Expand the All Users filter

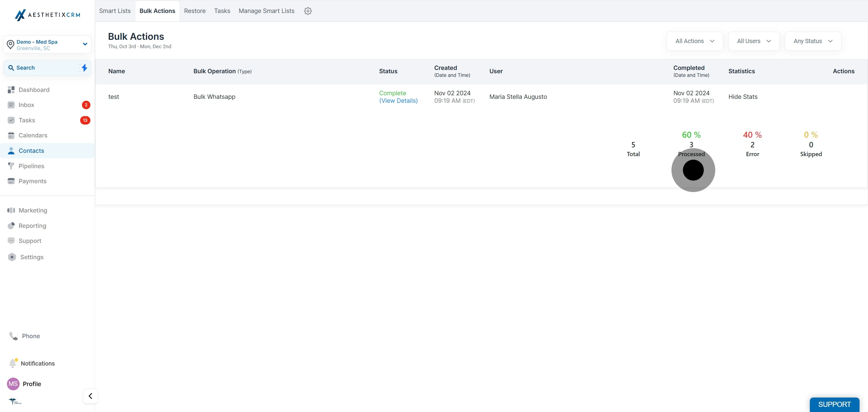pyautogui.click(x=753, y=41)
